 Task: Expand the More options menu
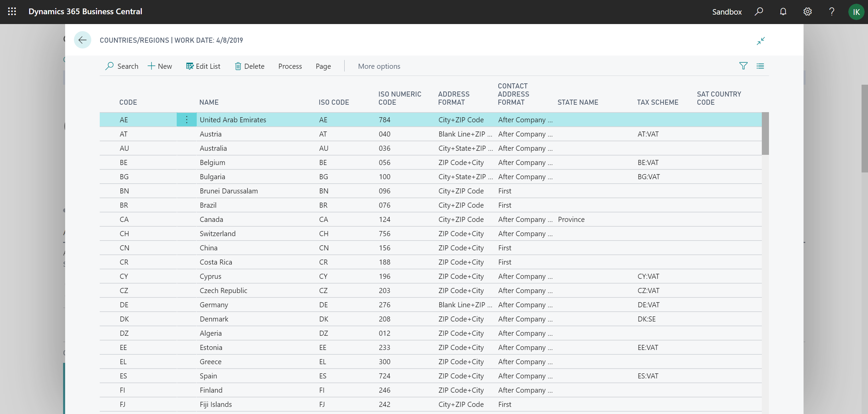tap(379, 66)
